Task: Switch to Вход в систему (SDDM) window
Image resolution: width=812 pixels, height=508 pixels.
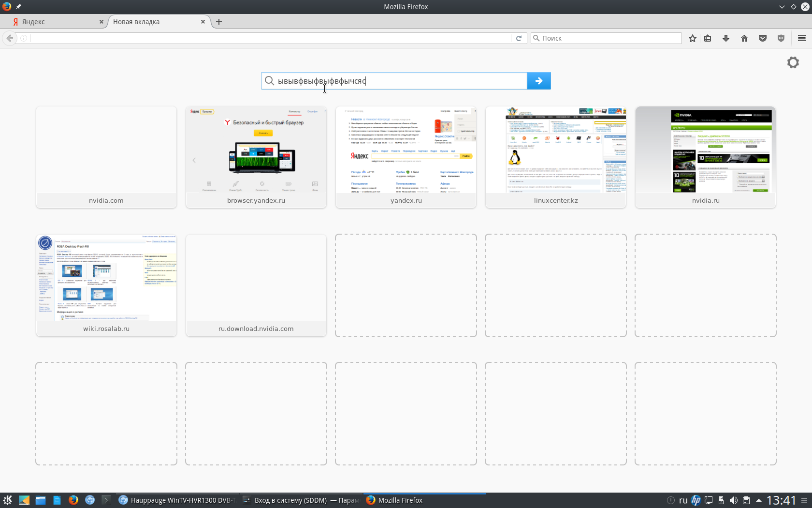Action: point(300,500)
